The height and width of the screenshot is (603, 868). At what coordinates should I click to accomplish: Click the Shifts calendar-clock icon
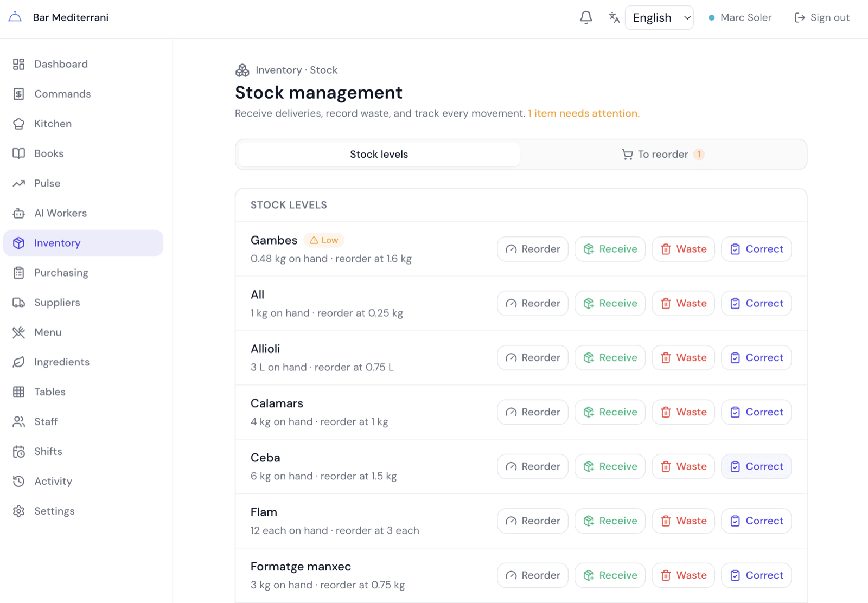point(19,452)
